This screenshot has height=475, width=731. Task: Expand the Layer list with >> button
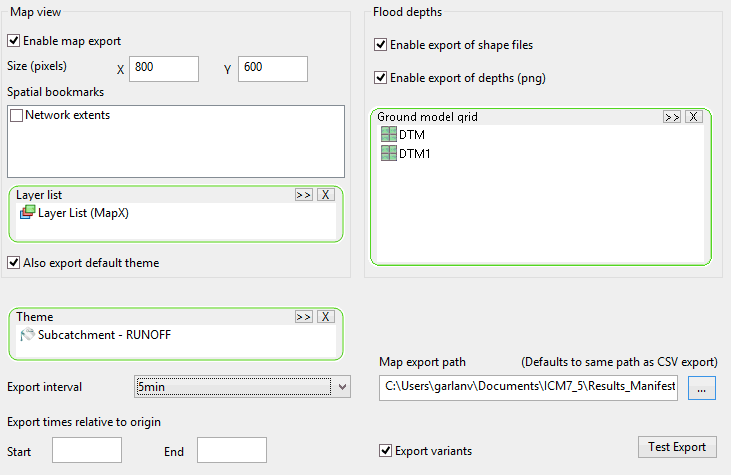[304, 195]
